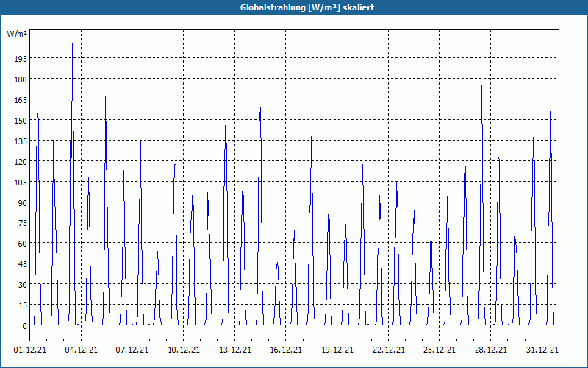Click the date label 04.12.21
Screen dimensions: 588x368
[x=82, y=350]
